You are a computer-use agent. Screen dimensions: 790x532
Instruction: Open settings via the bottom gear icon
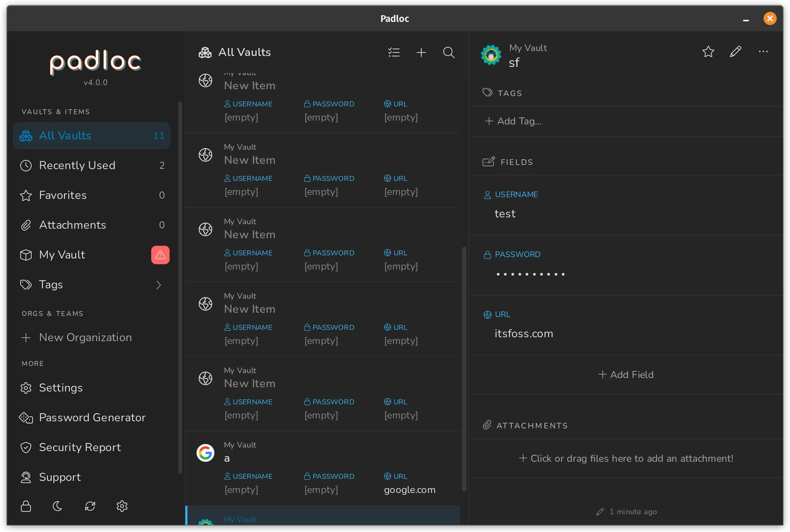[x=122, y=506]
